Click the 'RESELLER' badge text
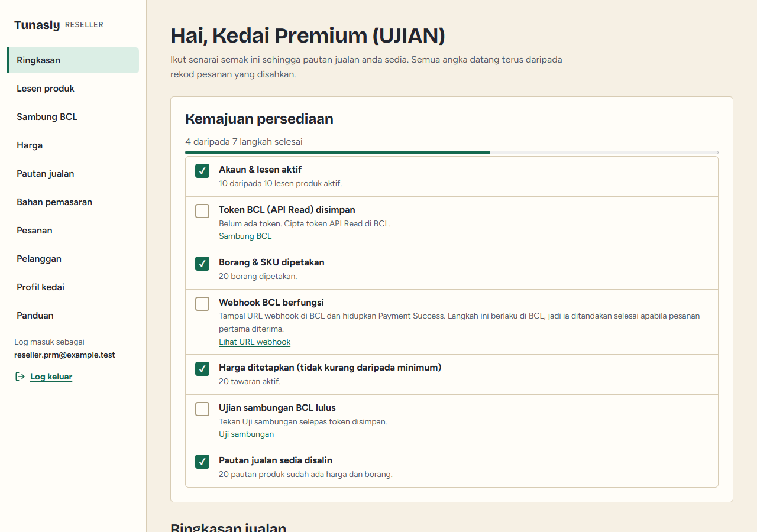 click(x=84, y=25)
